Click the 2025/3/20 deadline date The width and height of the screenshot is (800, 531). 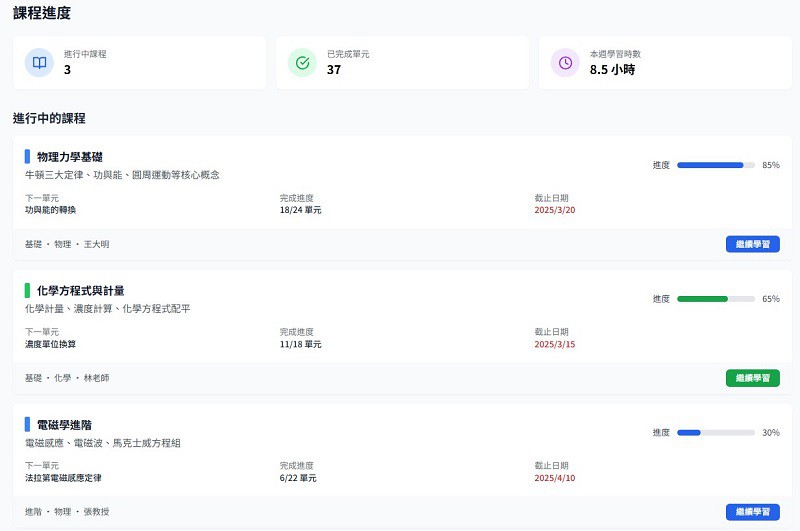pos(555,210)
